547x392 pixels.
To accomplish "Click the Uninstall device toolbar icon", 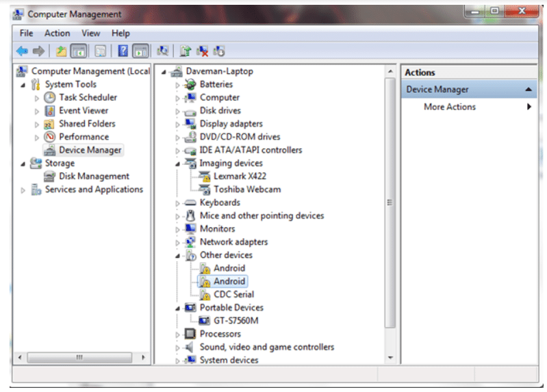I will coord(202,51).
